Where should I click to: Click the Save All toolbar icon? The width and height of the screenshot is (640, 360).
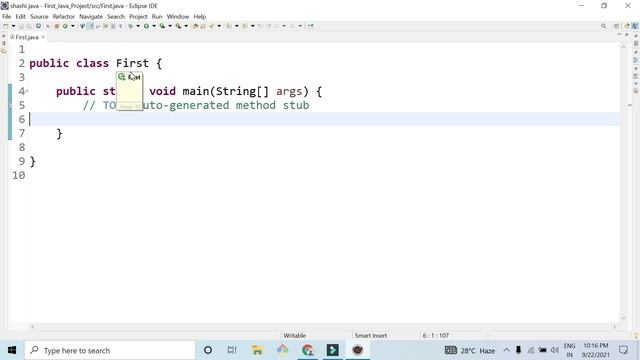click(29, 26)
